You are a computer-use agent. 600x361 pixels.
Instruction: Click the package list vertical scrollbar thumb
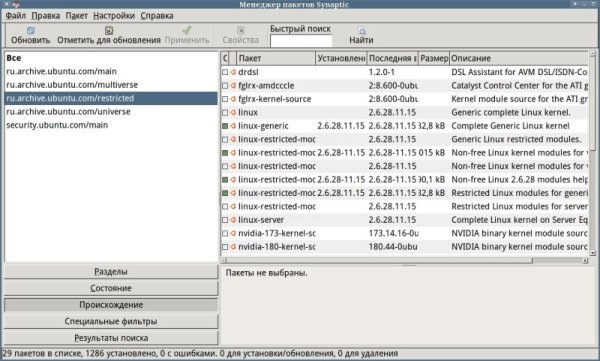point(592,104)
